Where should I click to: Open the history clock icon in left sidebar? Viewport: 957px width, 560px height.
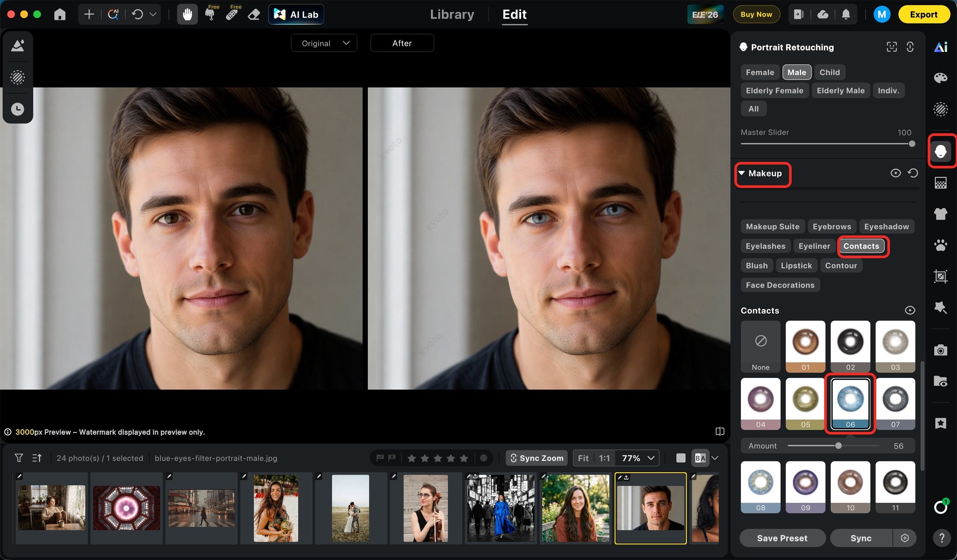tap(18, 109)
